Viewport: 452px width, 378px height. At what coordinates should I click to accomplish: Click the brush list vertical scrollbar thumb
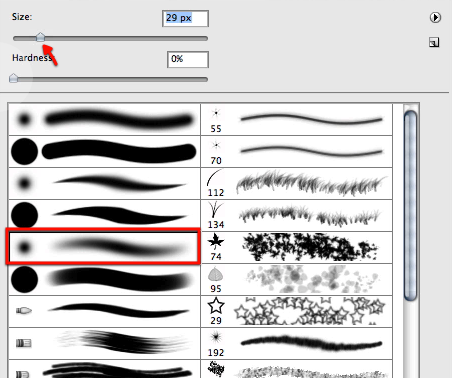[410, 206]
